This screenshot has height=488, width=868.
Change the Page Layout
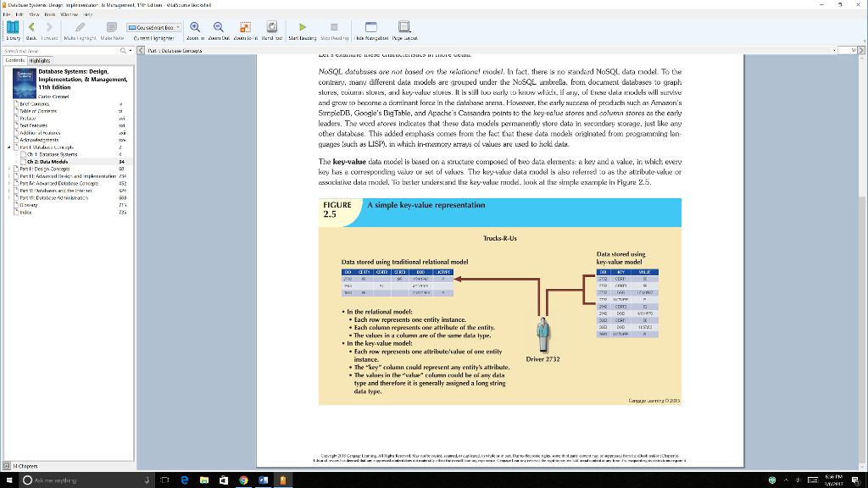click(x=403, y=27)
